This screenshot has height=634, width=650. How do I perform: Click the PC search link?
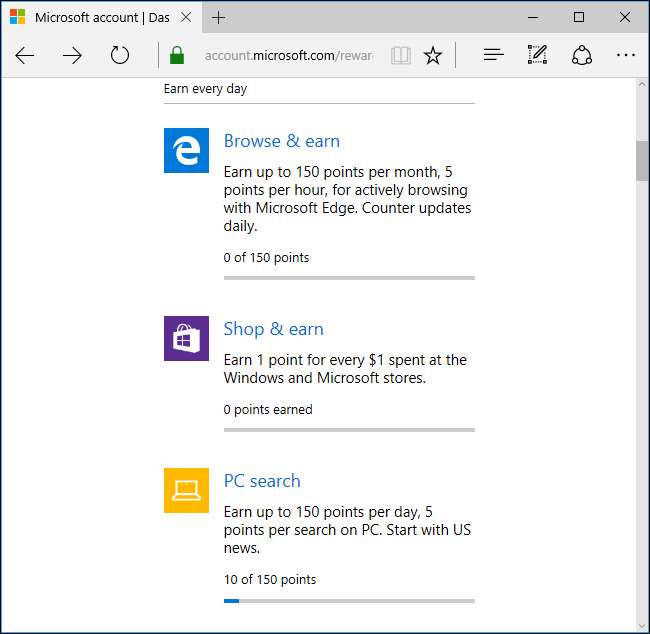[262, 481]
